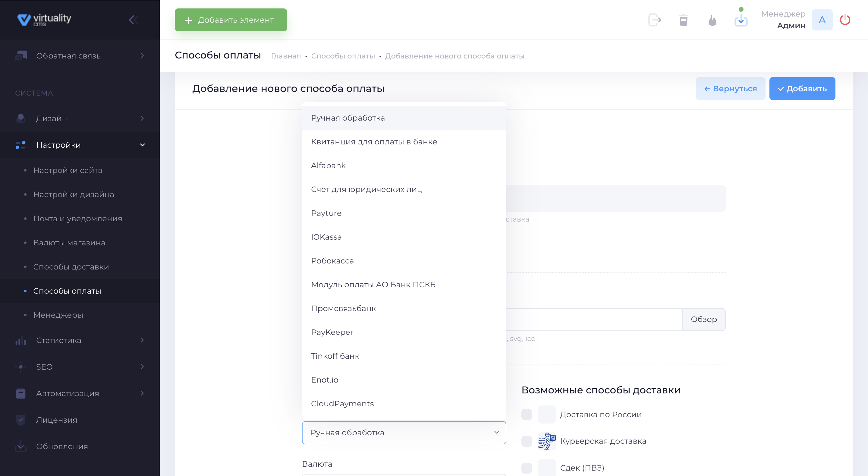Click the Добавить blue submit button
The image size is (868, 476).
[802, 89]
